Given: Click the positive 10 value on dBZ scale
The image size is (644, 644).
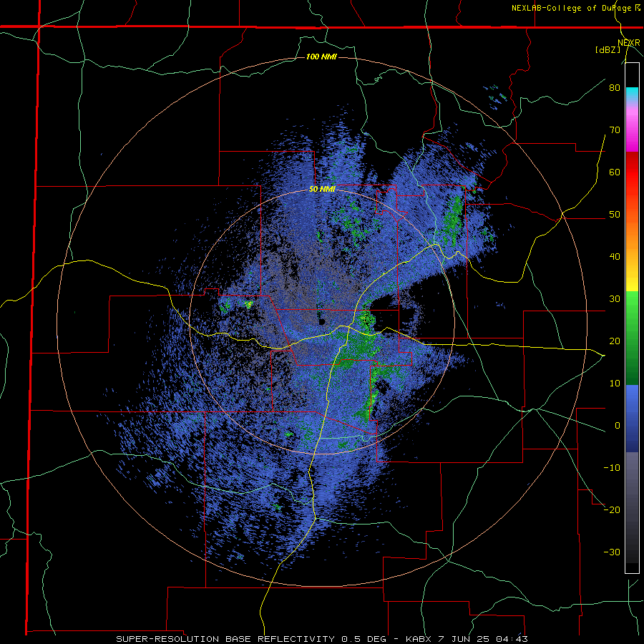Looking at the screenshot, I should [615, 384].
